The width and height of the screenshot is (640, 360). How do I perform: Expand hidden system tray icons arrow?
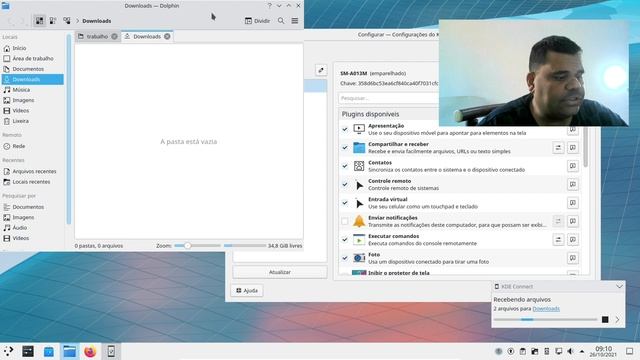coord(582,351)
